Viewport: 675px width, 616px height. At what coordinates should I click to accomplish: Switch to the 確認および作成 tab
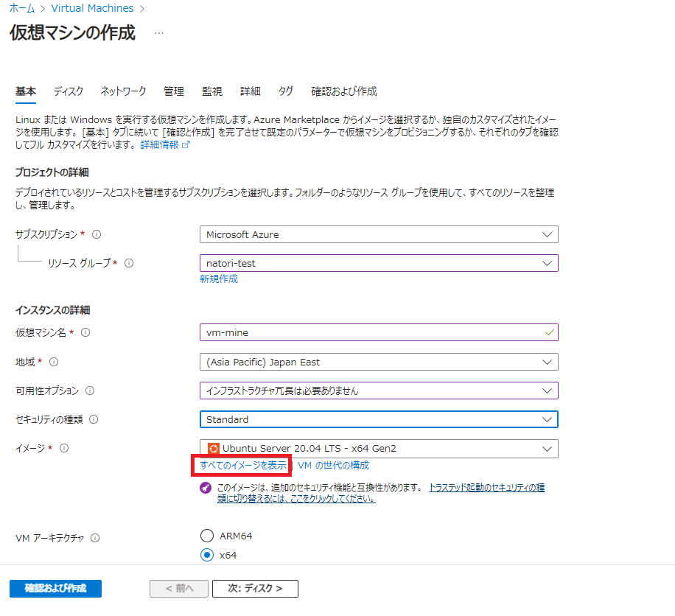point(344,91)
